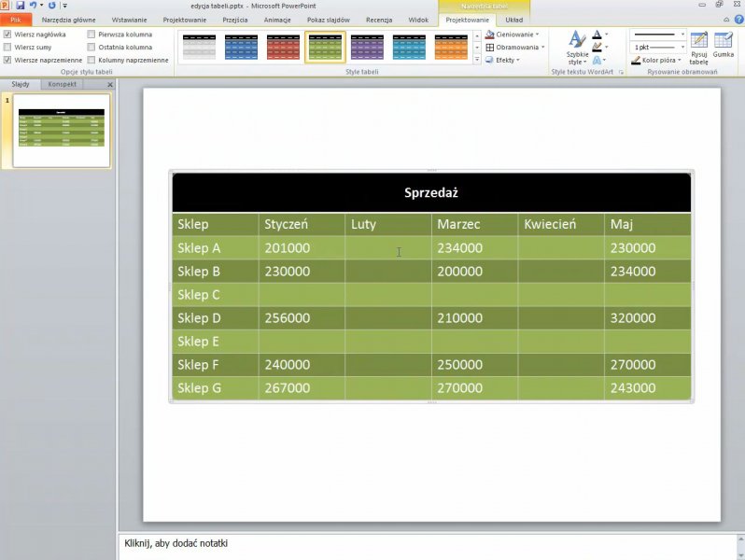The height and width of the screenshot is (560, 745).
Task: Click the PowerPoint help question mark icon
Action: click(x=738, y=20)
